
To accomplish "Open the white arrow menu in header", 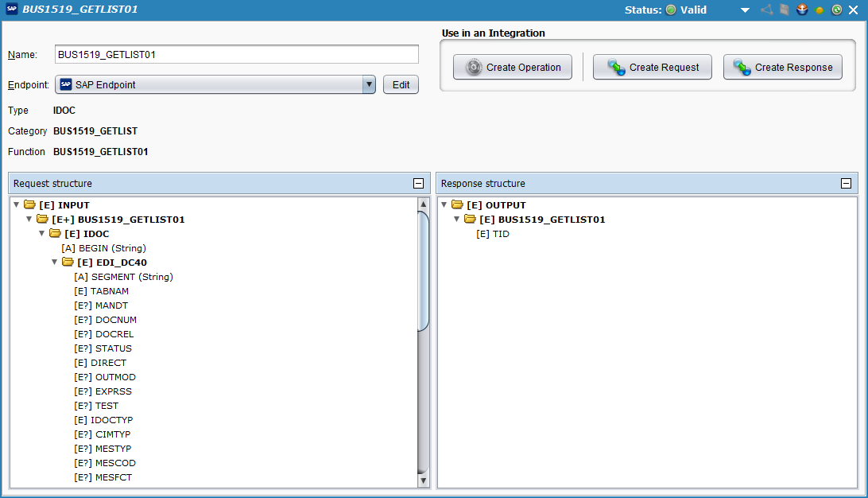I will click(745, 10).
